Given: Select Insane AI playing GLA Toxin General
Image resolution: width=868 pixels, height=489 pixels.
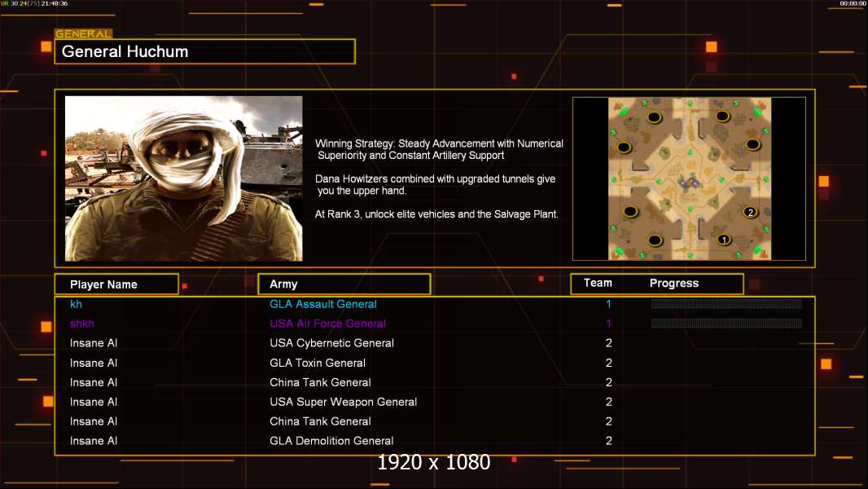Looking at the screenshot, I should (x=94, y=363).
